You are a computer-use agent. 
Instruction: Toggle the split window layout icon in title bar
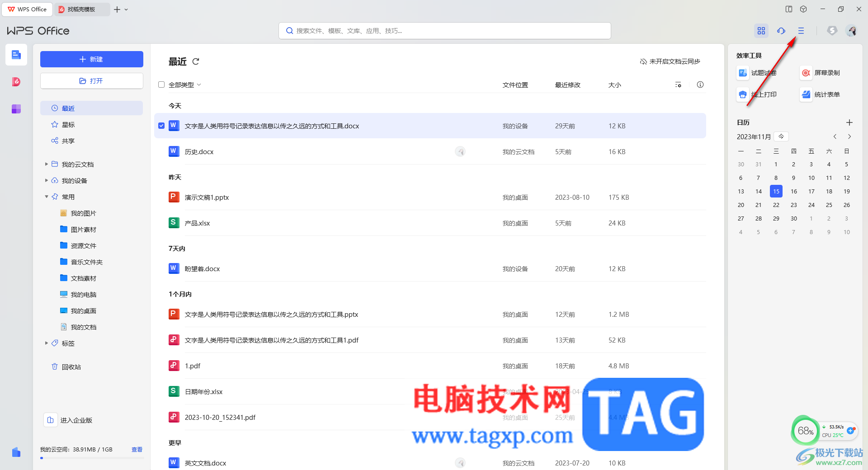pos(789,9)
